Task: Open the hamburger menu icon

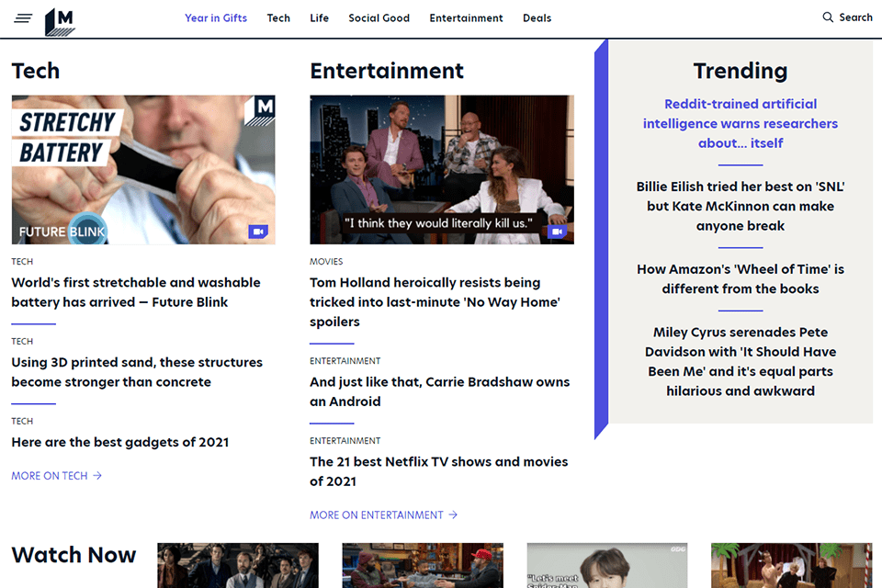Action: (x=23, y=18)
